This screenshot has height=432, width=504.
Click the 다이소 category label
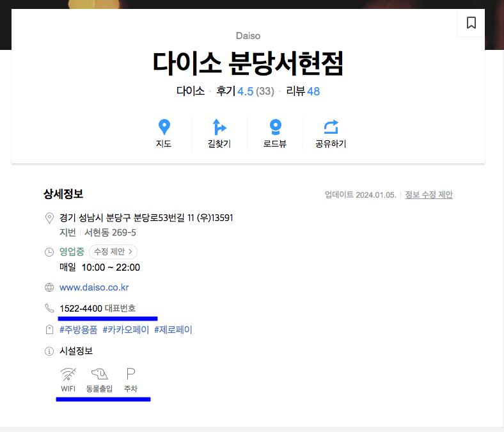pyautogui.click(x=191, y=91)
